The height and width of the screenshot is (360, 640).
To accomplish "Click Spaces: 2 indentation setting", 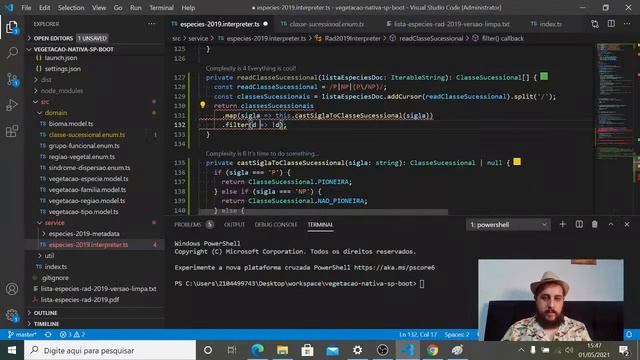I will (x=456, y=334).
